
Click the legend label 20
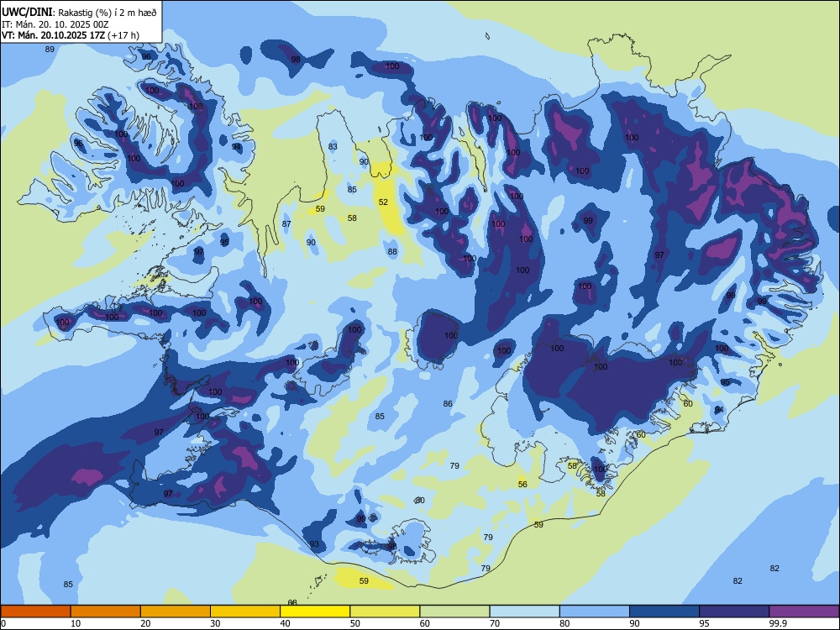tap(145, 623)
